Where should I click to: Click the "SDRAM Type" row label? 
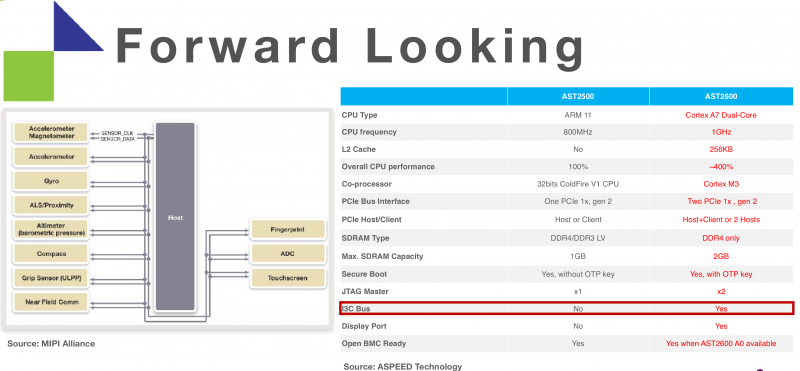[365, 238]
